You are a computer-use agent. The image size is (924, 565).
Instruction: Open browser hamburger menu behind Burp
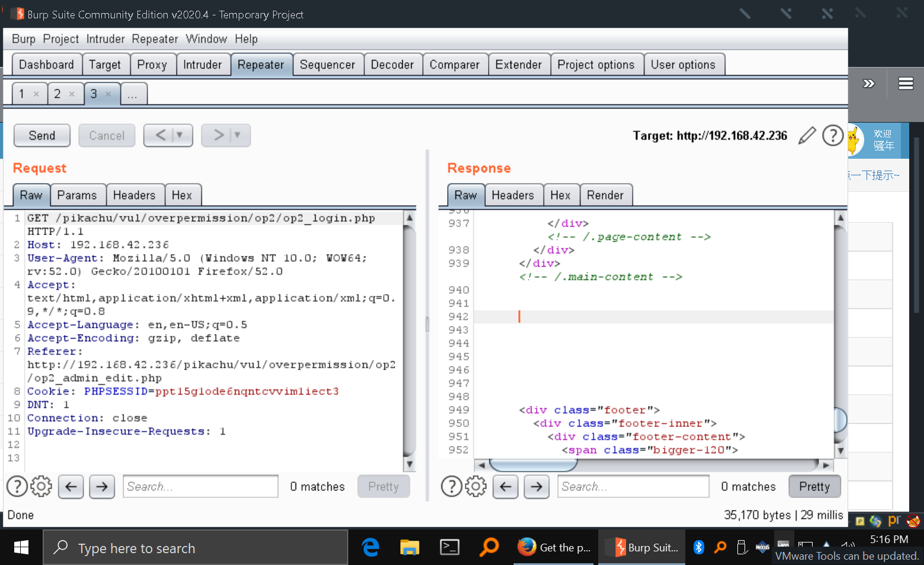click(906, 84)
